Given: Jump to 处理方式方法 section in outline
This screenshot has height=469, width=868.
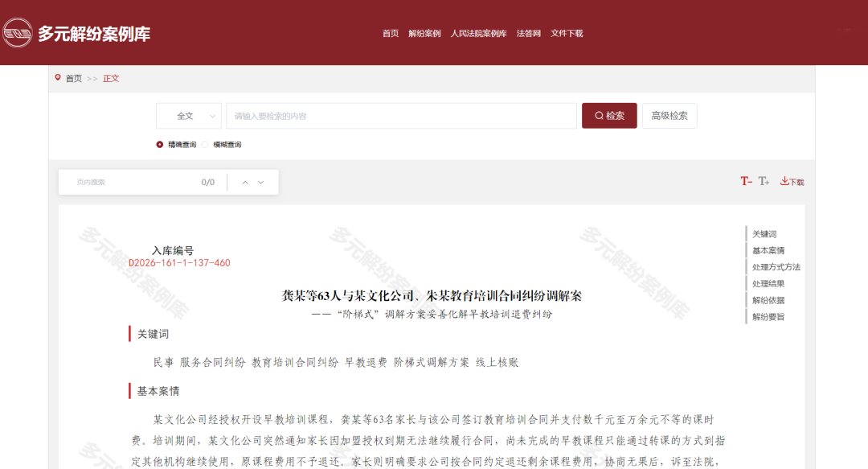Looking at the screenshot, I should coord(776,266).
